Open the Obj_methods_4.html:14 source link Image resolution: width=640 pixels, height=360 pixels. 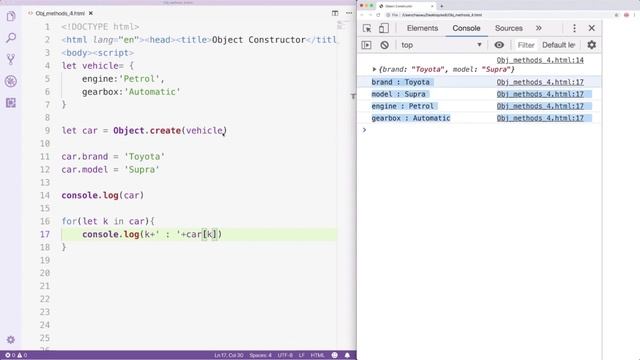click(x=540, y=60)
